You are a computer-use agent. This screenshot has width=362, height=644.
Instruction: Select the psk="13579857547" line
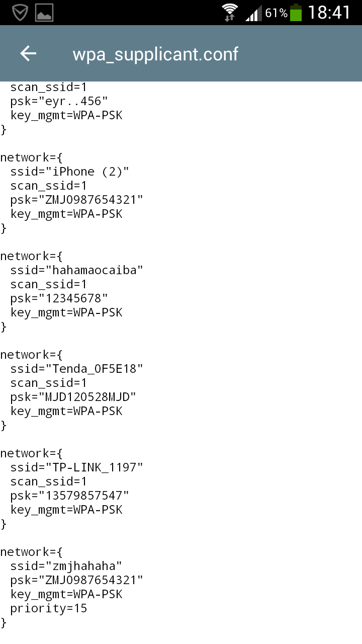pos(69,496)
